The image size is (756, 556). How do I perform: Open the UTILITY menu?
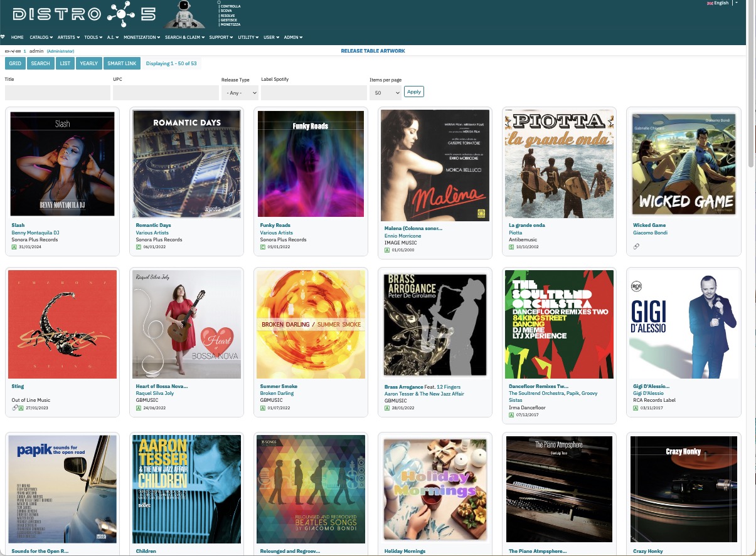[x=249, y=38]
